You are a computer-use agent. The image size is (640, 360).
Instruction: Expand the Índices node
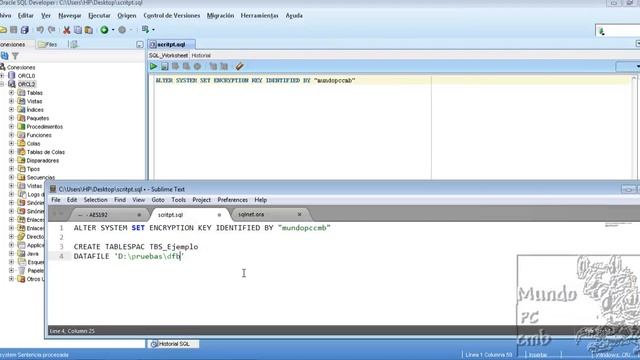(11, 109)
